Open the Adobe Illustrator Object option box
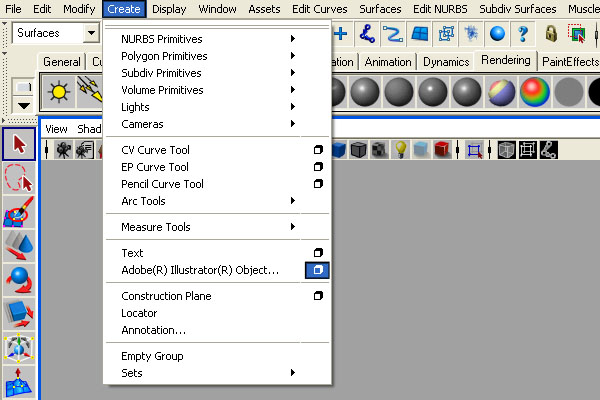This screenshot has height=400, width=600. [x=317, y=270]
